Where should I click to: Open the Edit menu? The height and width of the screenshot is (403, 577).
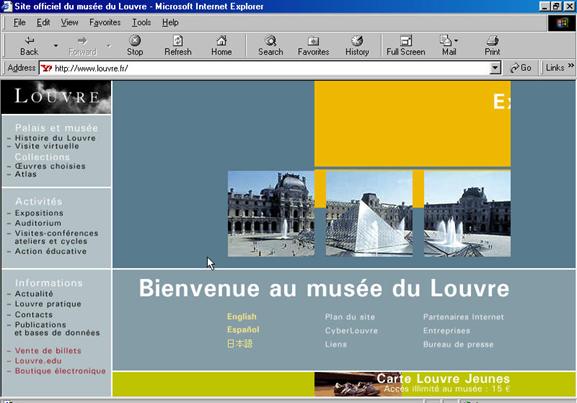(x=43, y=23)
